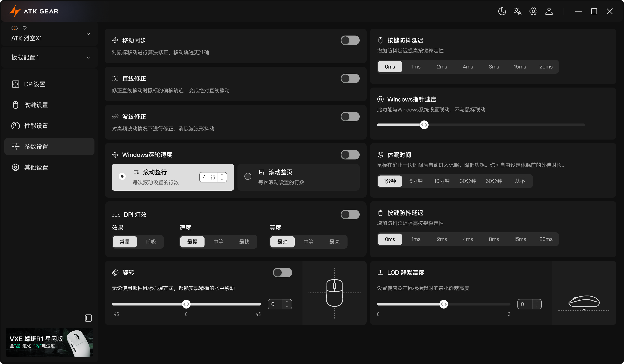This screenshot has height=364, width=624.
Task: Open the VXE 蜻蜓R1 星闪版 banner
Action: pyautogui.click(x=49, y=342)
